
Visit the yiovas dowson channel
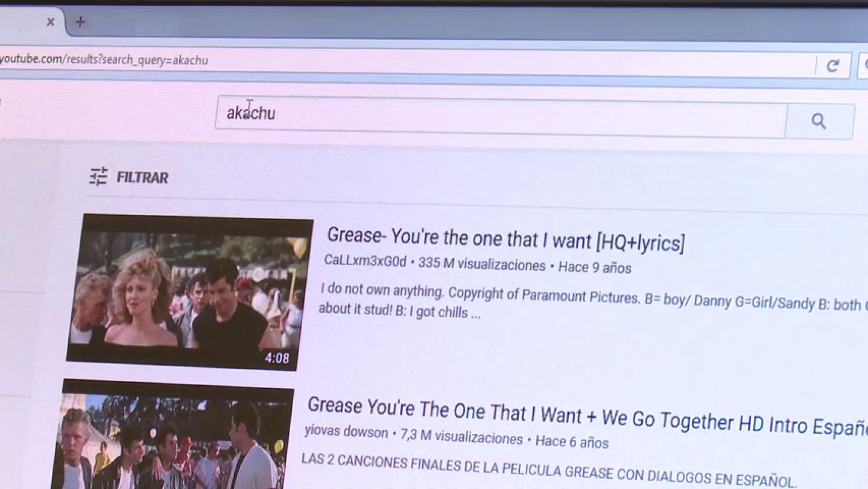coord(346,432)
